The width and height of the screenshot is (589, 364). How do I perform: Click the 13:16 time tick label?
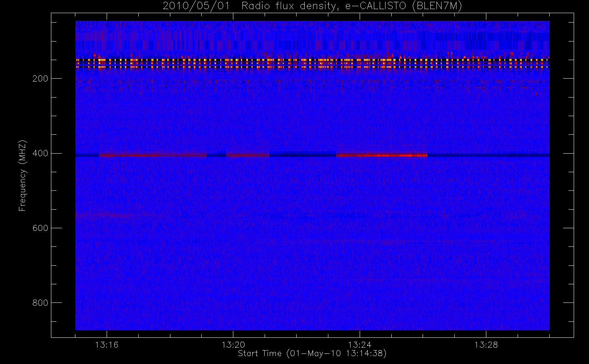pos(107,344)
